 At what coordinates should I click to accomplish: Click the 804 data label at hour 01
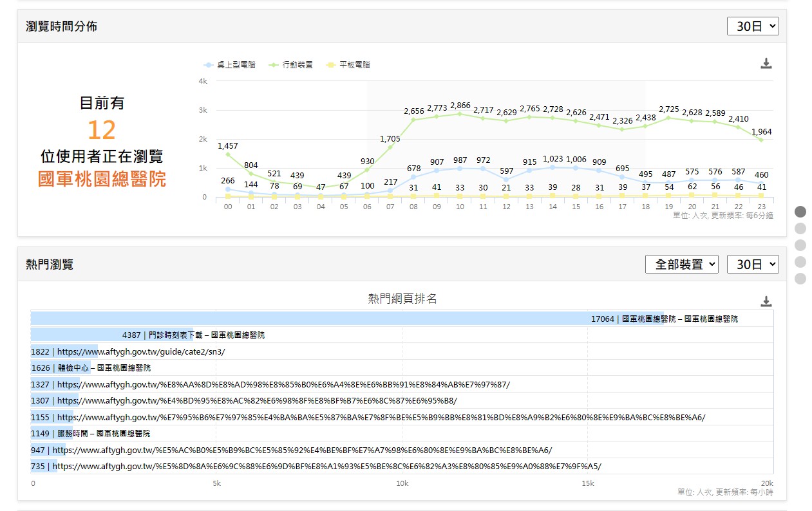point(251,165)
